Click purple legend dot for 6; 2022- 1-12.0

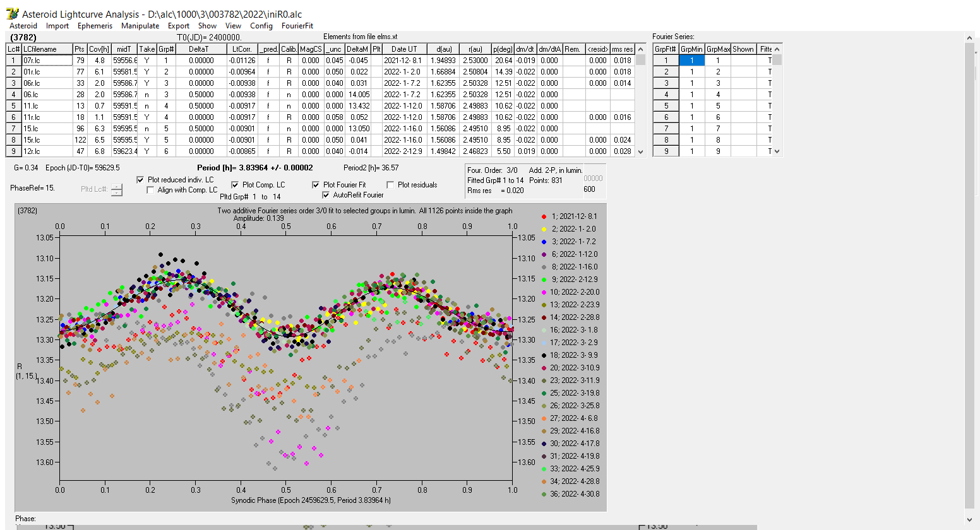tap(544, 254)
